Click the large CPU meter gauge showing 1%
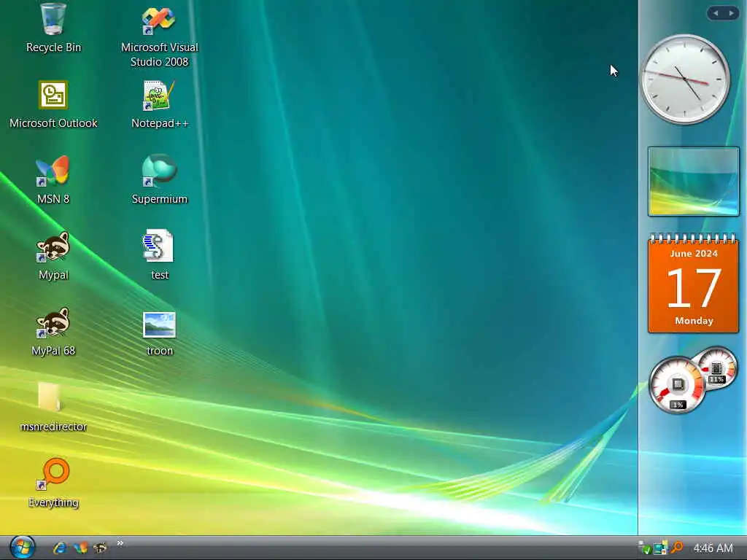The image size is (747, 560). click(677, 385)
